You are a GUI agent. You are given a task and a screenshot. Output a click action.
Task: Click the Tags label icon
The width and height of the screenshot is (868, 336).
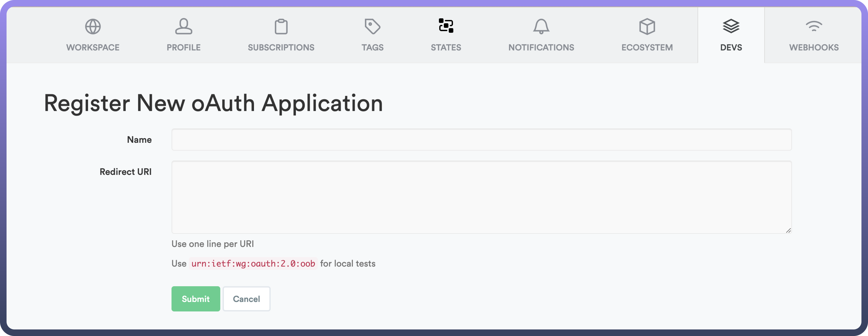click(372, 27)
